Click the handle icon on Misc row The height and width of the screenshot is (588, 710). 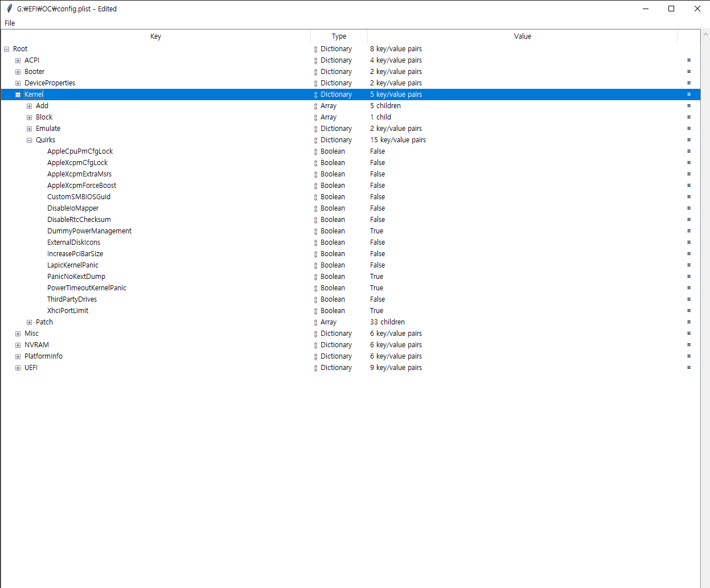[688, 334]
